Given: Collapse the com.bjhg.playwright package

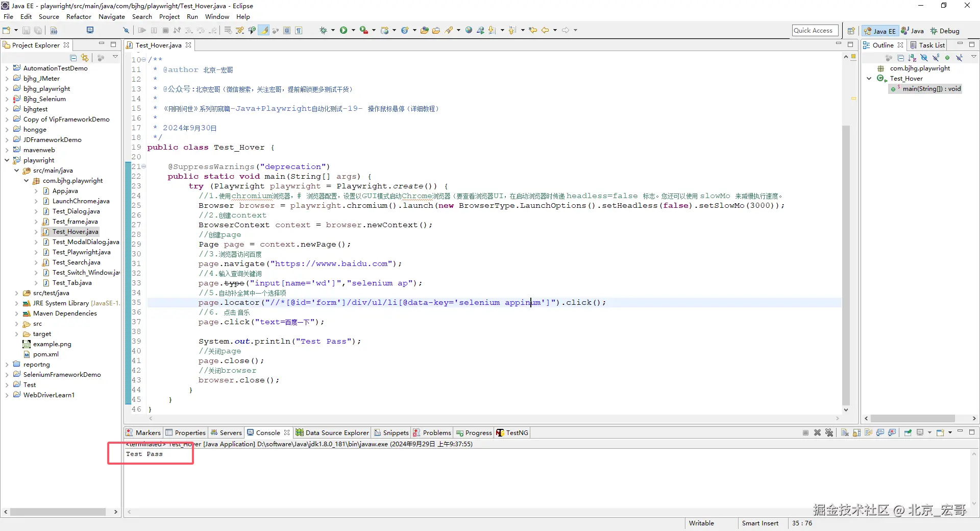Looking at the screenshot, I should [x=26, y=181].
